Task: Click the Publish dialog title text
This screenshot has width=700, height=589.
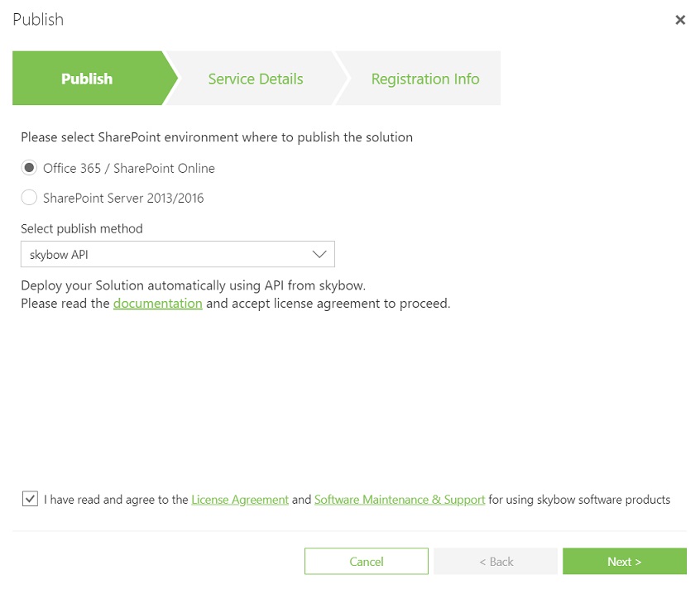Action: (37, 19)
